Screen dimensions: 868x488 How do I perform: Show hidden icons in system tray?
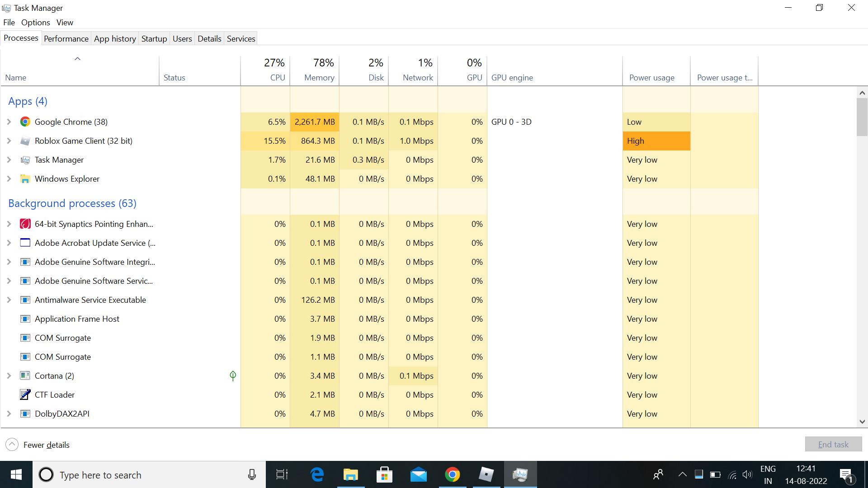[x=682, y=474]
